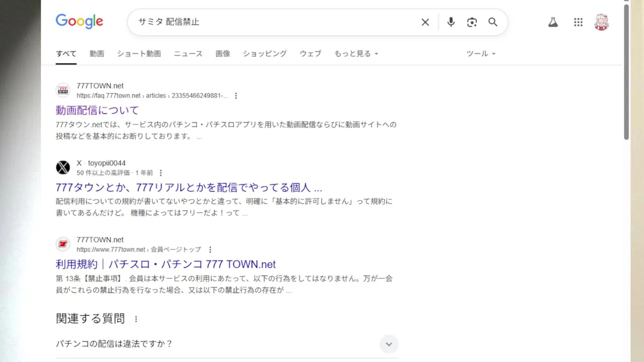The width and height of the screenshot is (644, 362).
Task: Open options for X toyopii0044 result
Action: pos(161,172)
